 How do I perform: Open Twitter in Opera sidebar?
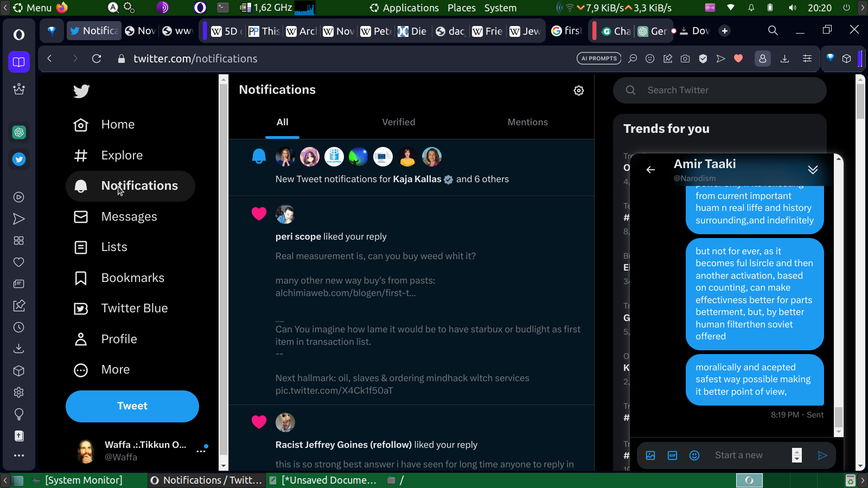pos(19,159)
